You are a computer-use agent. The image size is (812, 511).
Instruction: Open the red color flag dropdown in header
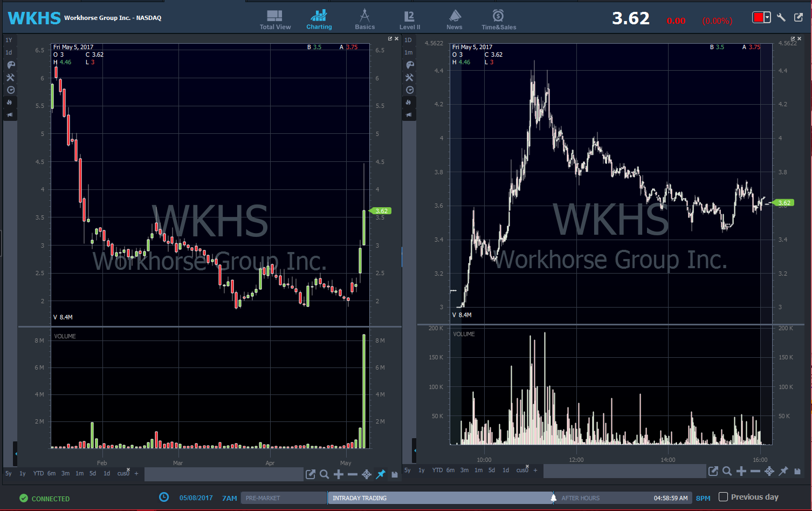click(761, 18)
